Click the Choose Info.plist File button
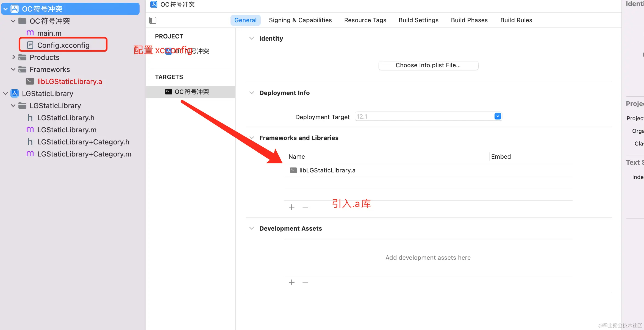This screenshot has height=330, width=644. coord(428,65)
